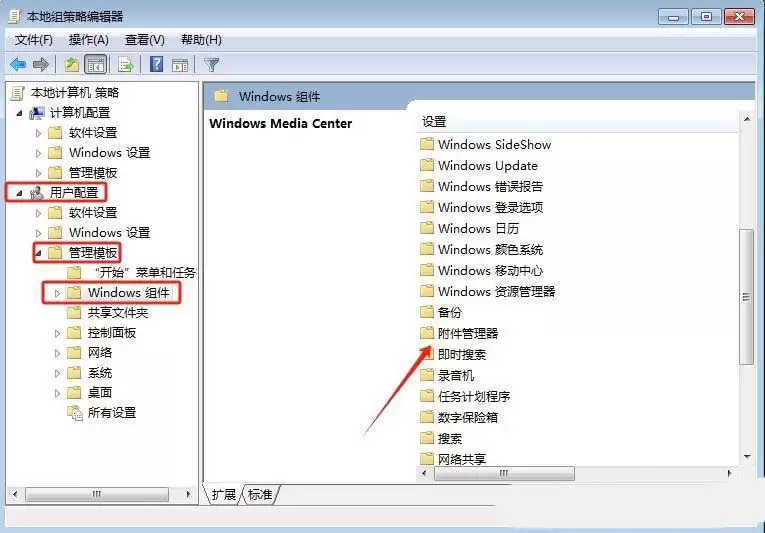
Task: Click settings list's scroll-right arrow
Action: pyautogui.click(x=729, y=473)
